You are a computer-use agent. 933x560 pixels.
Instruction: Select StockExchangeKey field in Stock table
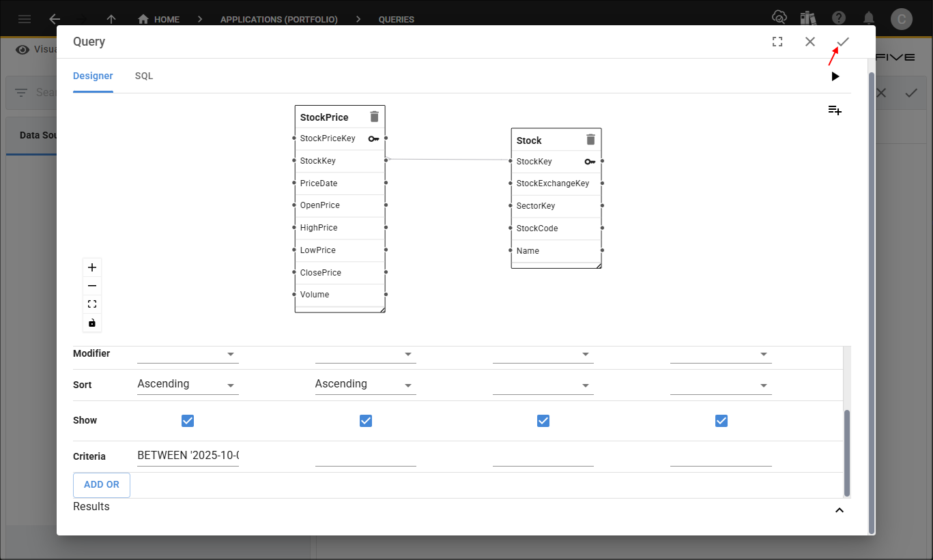(x=556, y=183)
